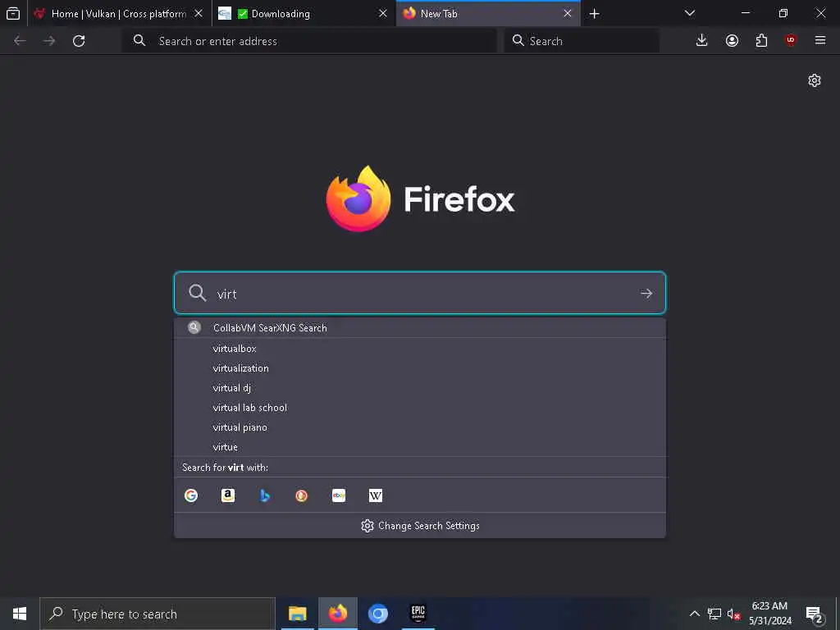Screen dimensions: 840x630
Task: Close the New Tab tab
Action: tap(568, 13)
